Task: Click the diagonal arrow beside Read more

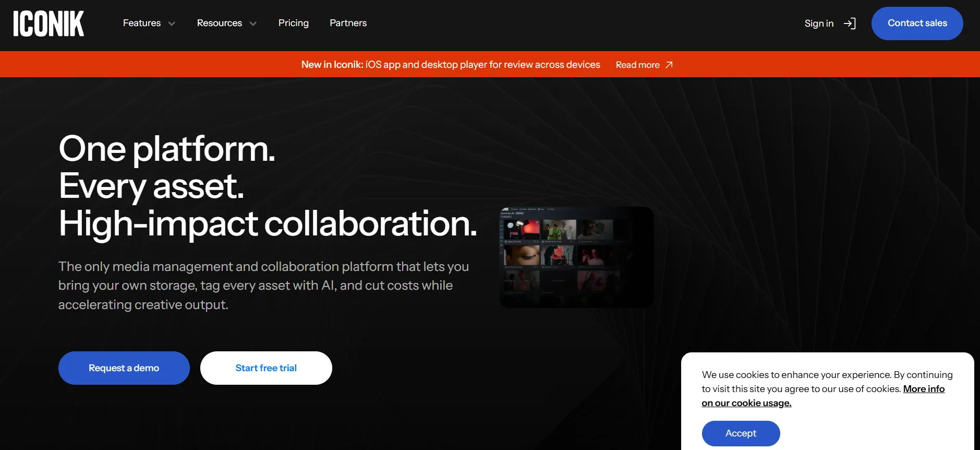Action: point(669,65)
